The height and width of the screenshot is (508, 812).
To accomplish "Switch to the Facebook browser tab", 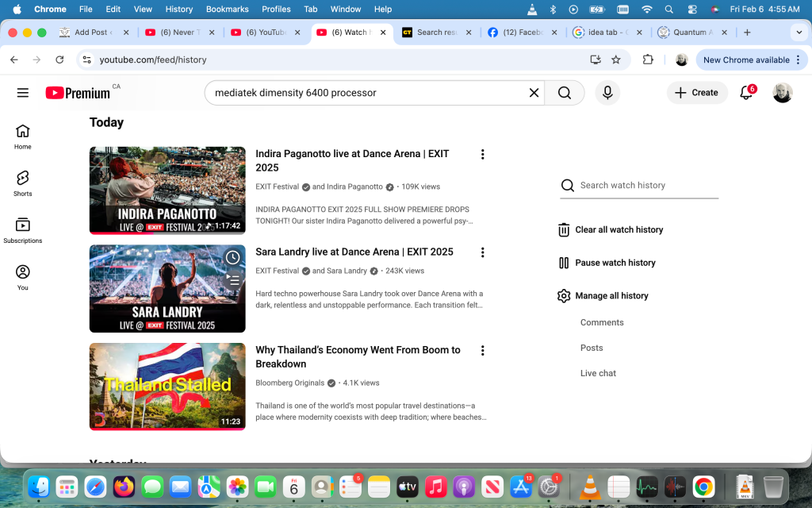I will pyautogui.click(x=523, y=33).
